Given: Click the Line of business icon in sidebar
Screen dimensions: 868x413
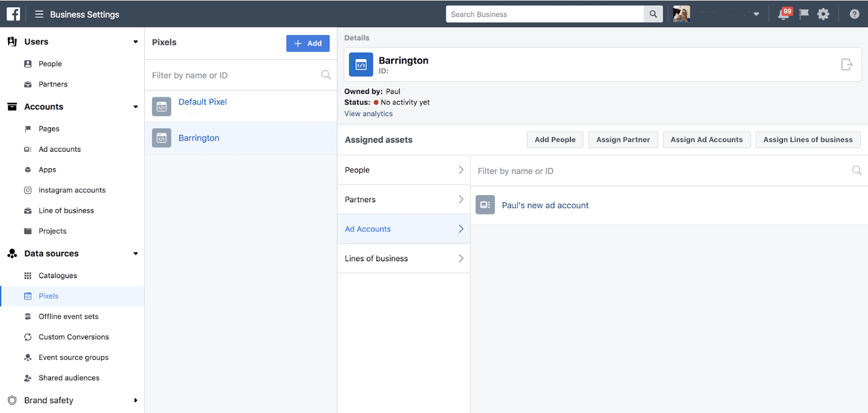Looking at the screenshot, I should pyautogui.click(x=28, y=211).
